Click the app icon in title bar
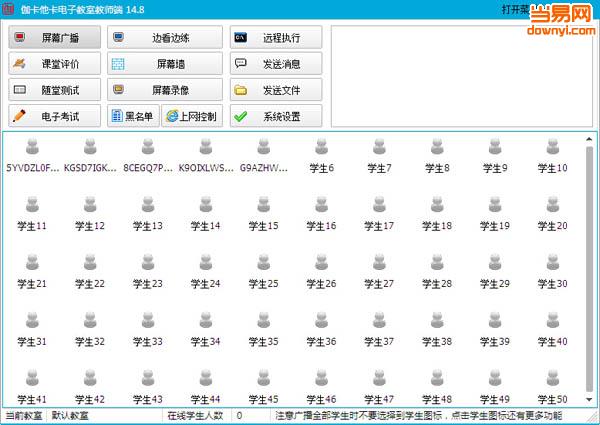Screen dimensions: 600x425 [x=8, y=9]
